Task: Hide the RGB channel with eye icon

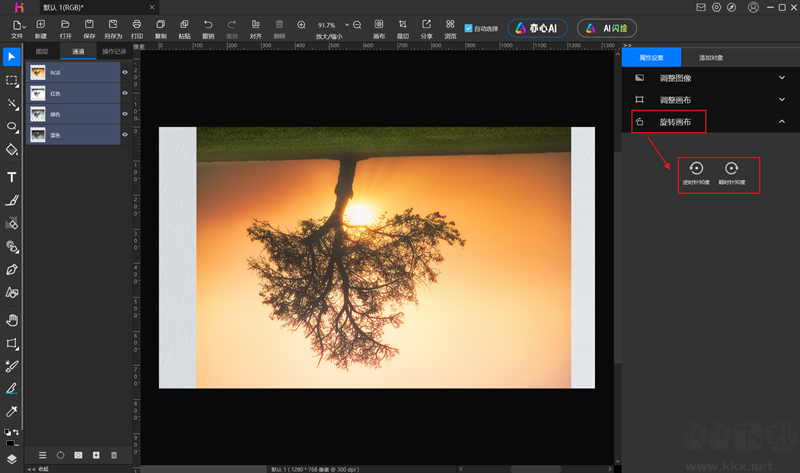Action: click(x=125, y=72)
